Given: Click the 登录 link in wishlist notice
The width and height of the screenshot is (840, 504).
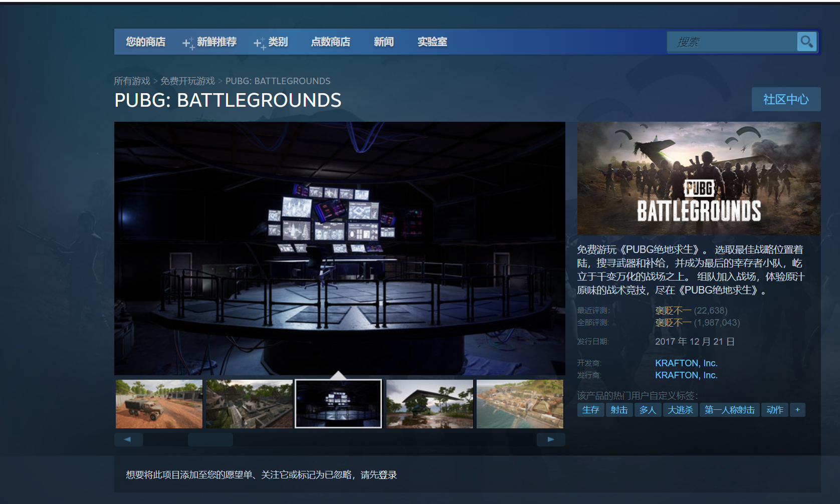Looking at the screenshot, I should pyautogui.click(x=388, y=474).
